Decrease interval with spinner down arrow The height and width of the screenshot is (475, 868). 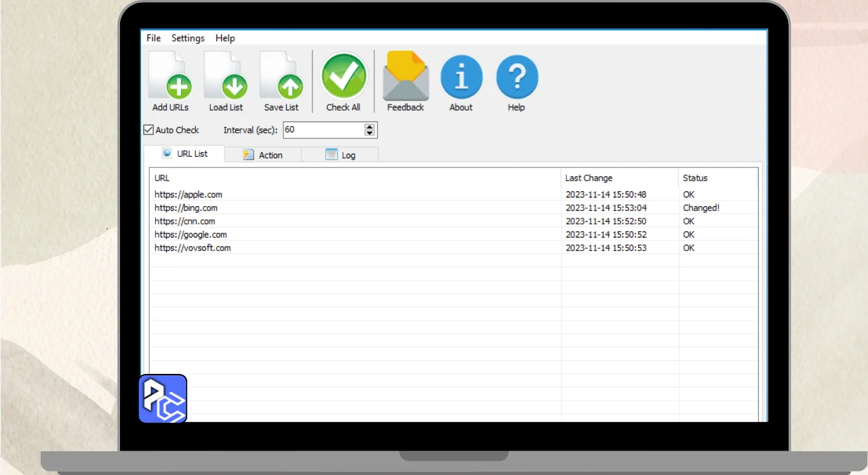[x=370, y=133]
